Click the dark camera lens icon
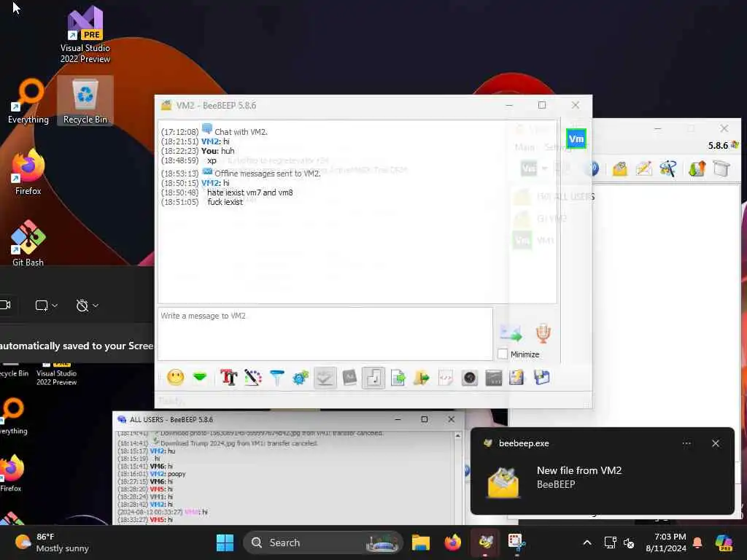This screenshot has width=747, height=560. point(469,378)
